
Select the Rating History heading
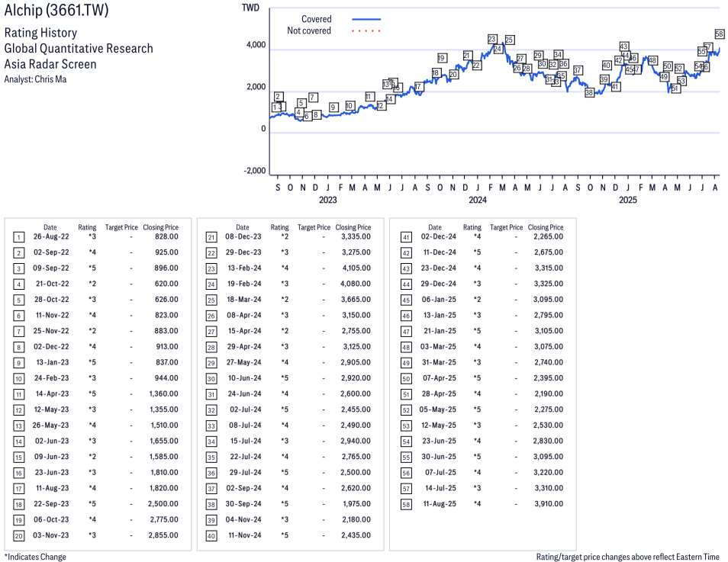coord(41,33)
